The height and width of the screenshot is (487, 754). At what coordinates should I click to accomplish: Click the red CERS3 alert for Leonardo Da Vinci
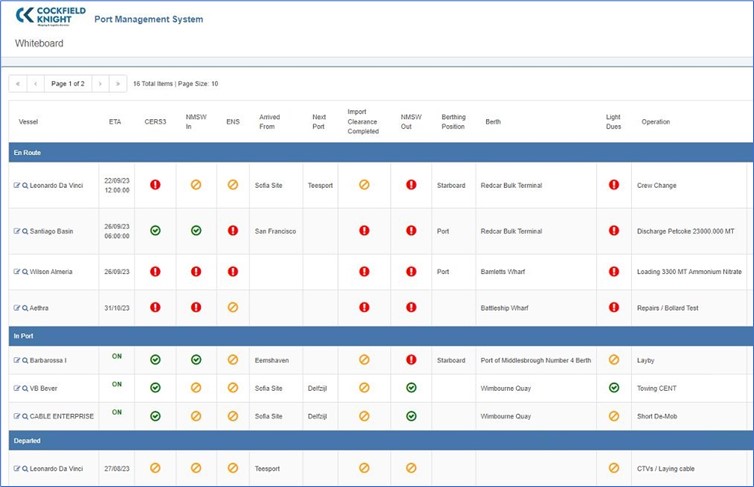point(155,185)
